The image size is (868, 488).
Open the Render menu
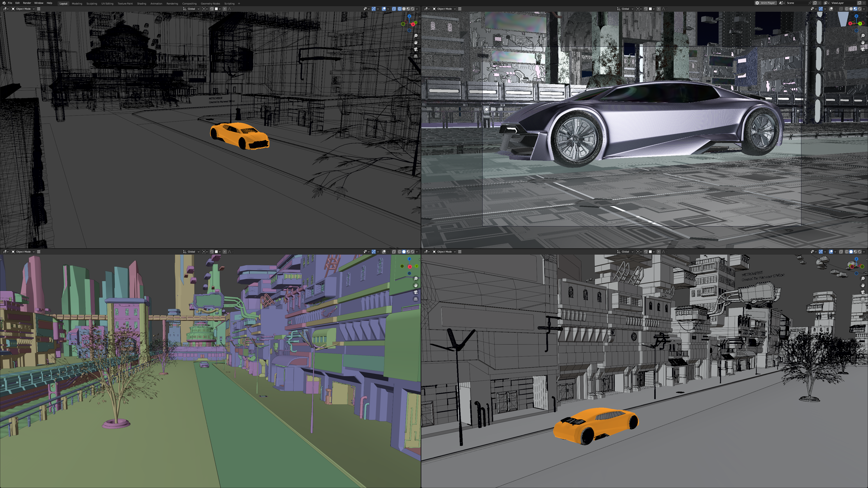27,3
